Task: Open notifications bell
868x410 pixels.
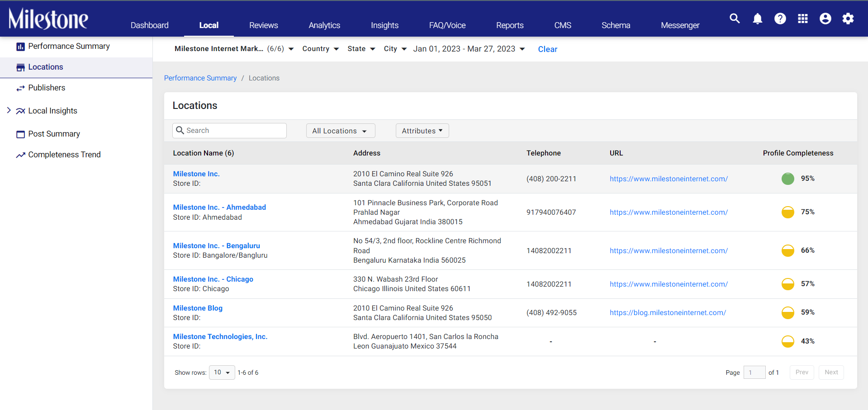Action: pos(758,19)
